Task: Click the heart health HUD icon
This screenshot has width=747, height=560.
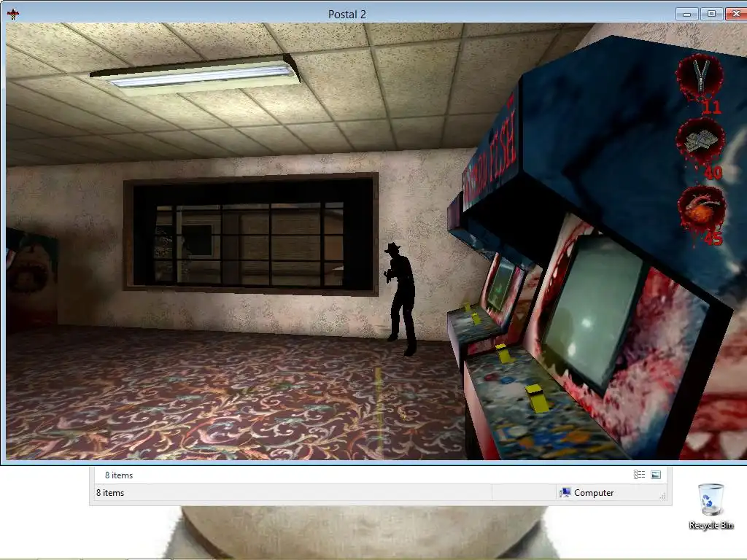Action: tap(701, 209)
